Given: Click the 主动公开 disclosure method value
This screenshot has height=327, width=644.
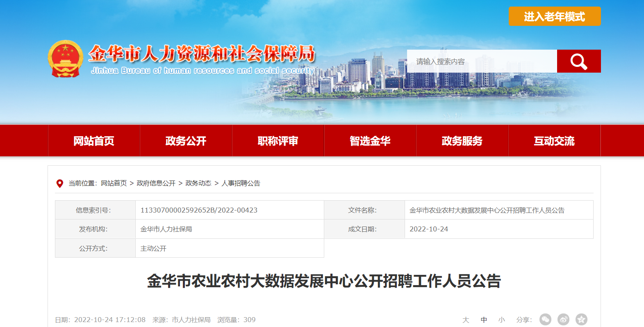Looking at the screenshot, I should pyautogui.click(x=153, y=248).
